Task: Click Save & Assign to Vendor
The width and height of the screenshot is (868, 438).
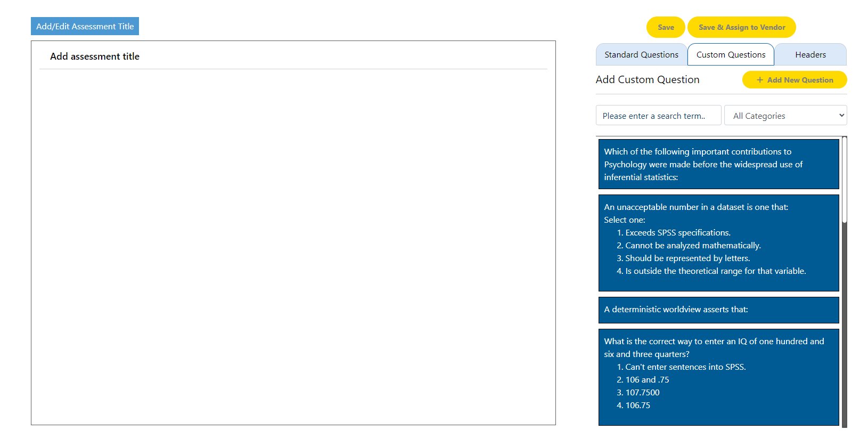Action: click(x=741, y=27)
